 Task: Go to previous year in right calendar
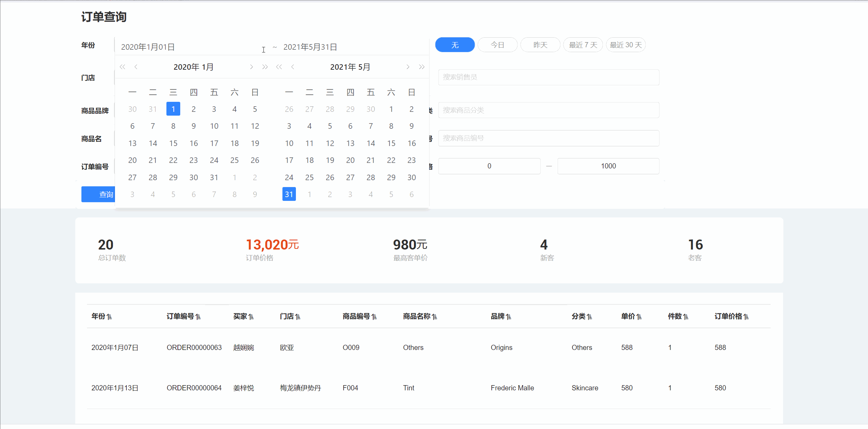pyautogui.click(x=279, y=67)
